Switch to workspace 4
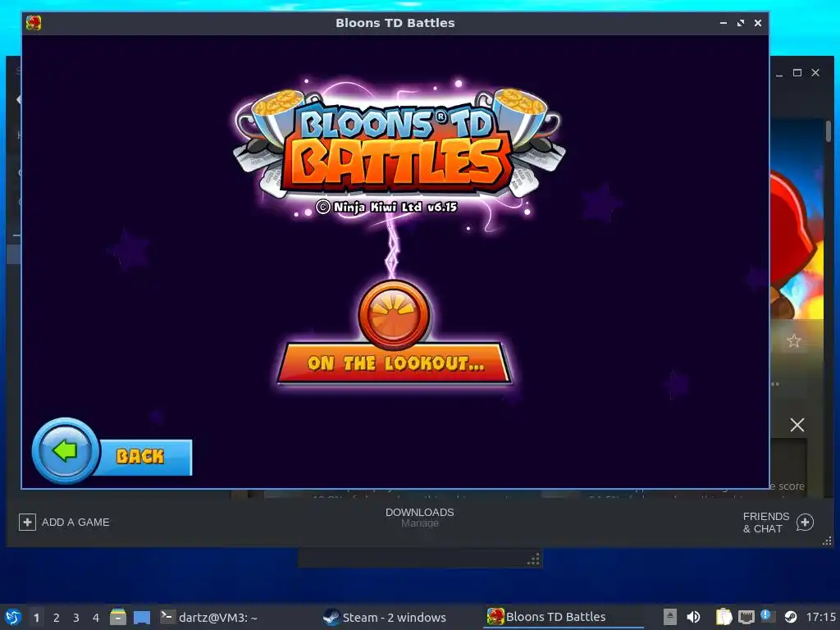This screenshot has height=630, width=840. (x=96, y=618)
